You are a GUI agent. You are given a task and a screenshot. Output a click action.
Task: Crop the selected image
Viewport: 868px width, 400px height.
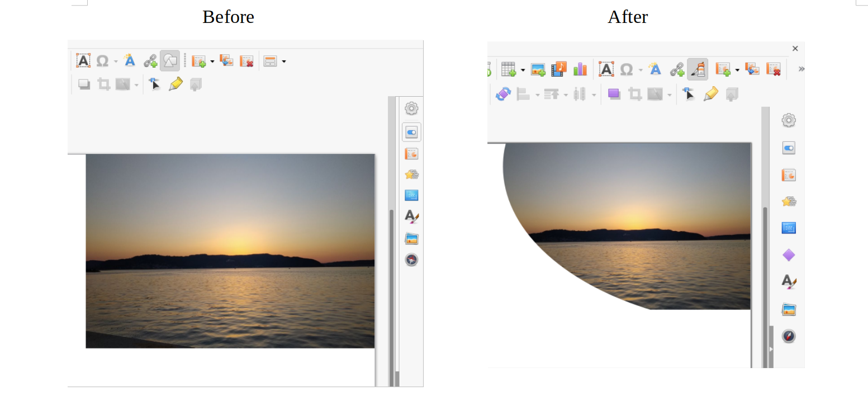[x=635, y=94]
